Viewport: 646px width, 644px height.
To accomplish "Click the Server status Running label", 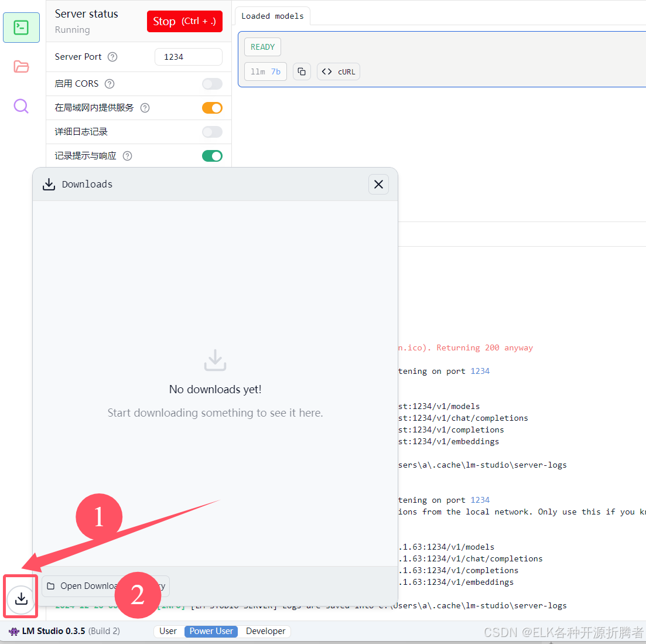I will pos(72,30).
